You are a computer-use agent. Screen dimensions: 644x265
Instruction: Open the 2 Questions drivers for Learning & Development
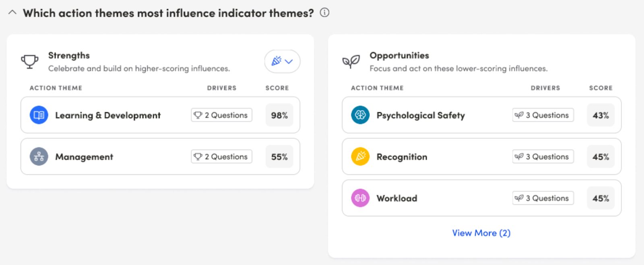[x=221, y=115]
